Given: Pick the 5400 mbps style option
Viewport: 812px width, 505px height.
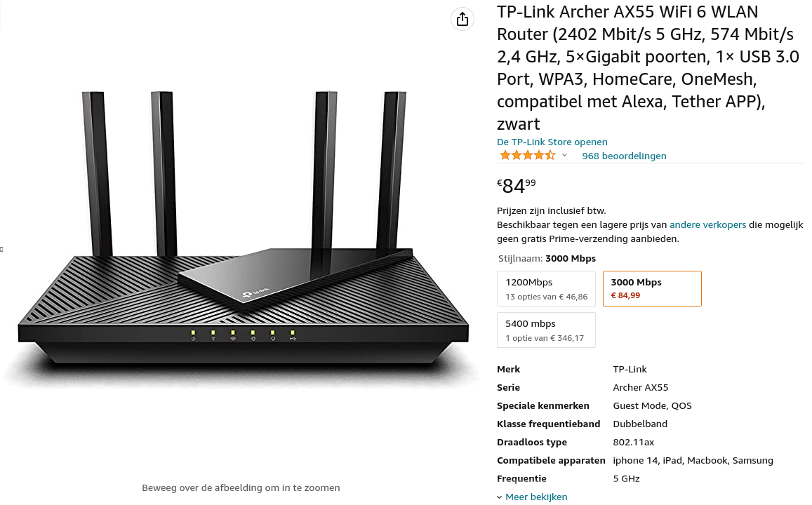Looking at the screenshot, I should coord(546,330).
